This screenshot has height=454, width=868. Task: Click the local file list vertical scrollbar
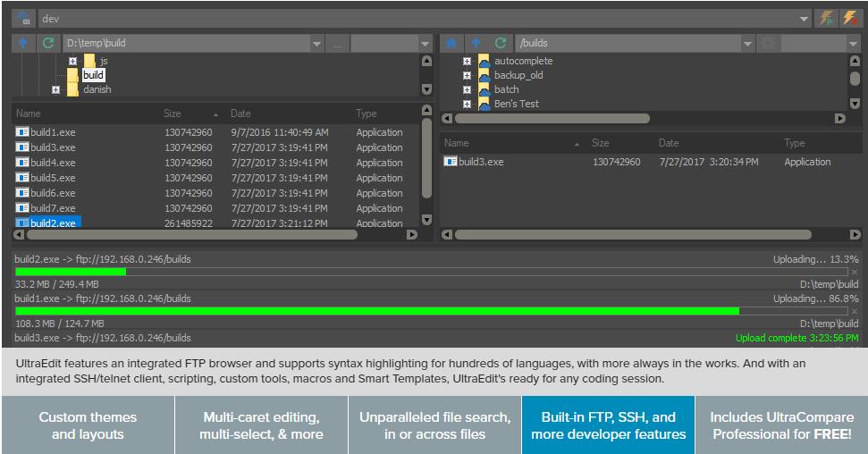point(426,158)
